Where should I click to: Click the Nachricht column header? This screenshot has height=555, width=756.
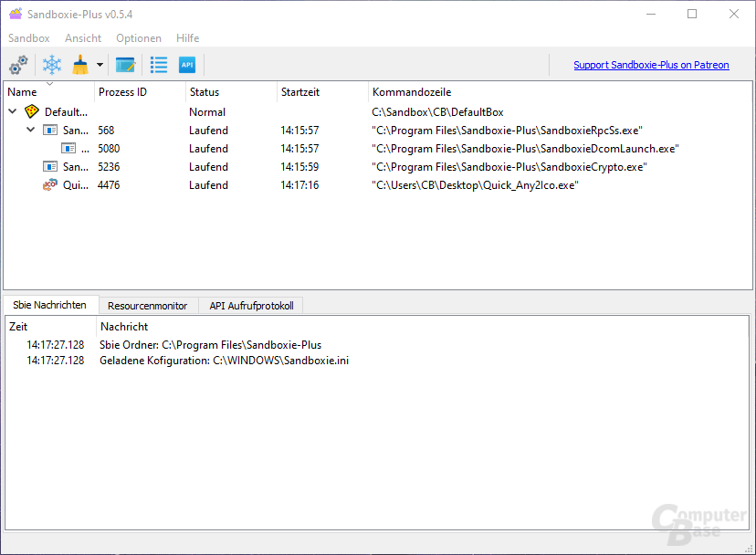pos(423,327)
